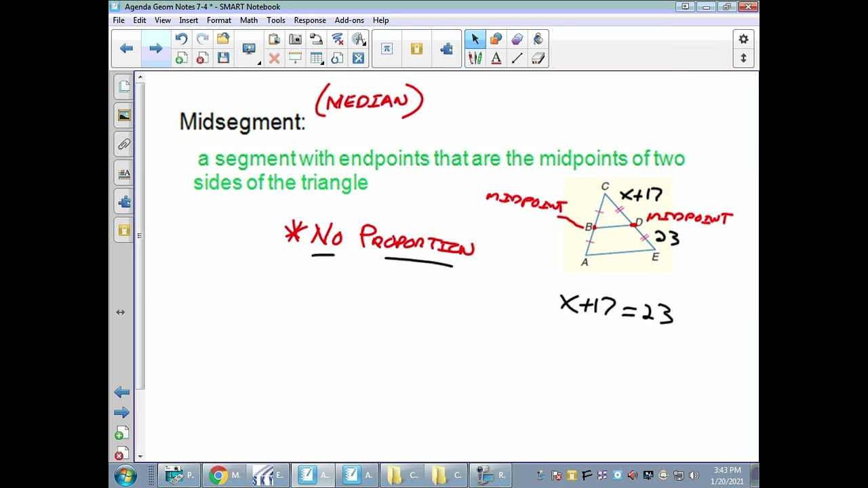The image size is (868, 488).
Task: Open the Math menu
Action: 249,20
